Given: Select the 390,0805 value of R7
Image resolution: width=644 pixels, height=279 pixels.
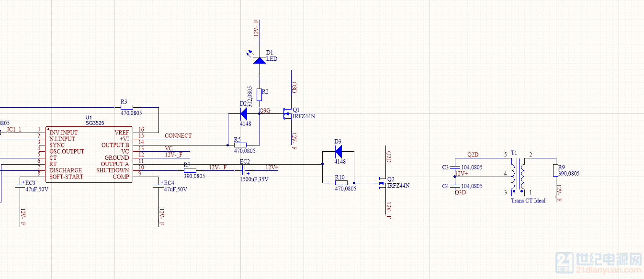Looking at the screenshot, I should tap(194, 176).
